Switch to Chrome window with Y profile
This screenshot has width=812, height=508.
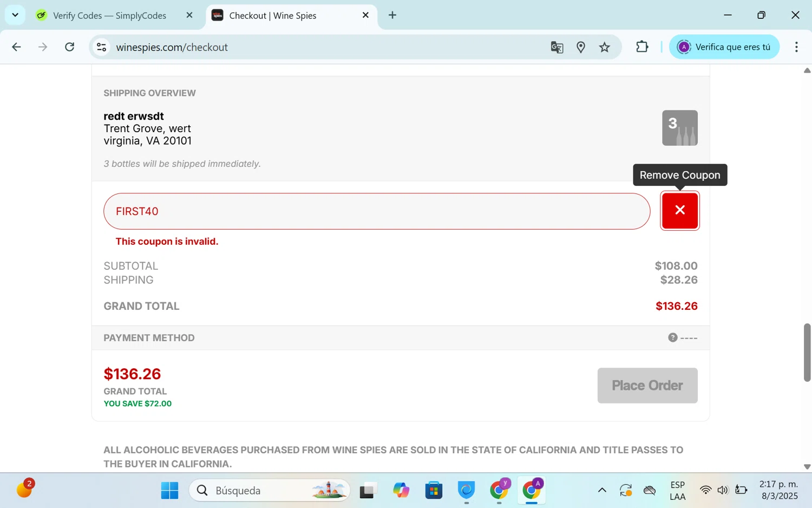tap(499, 491)
